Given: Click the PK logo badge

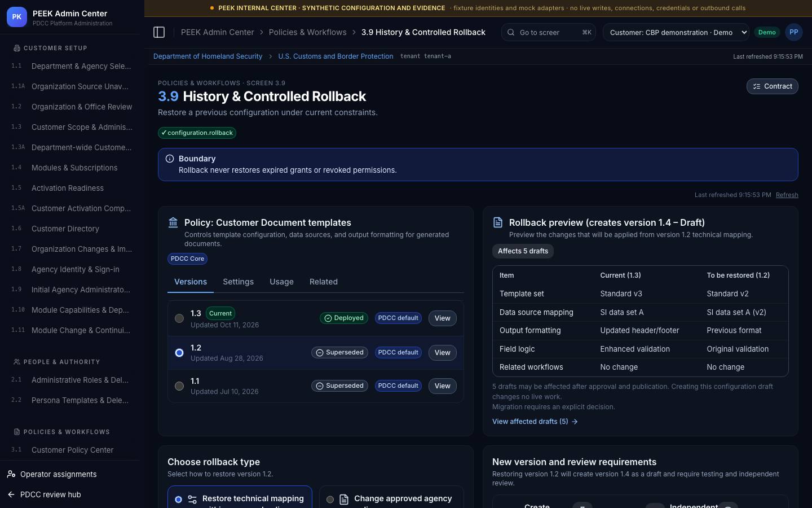Looking at the screenshot, I should (x=17, y=17).
